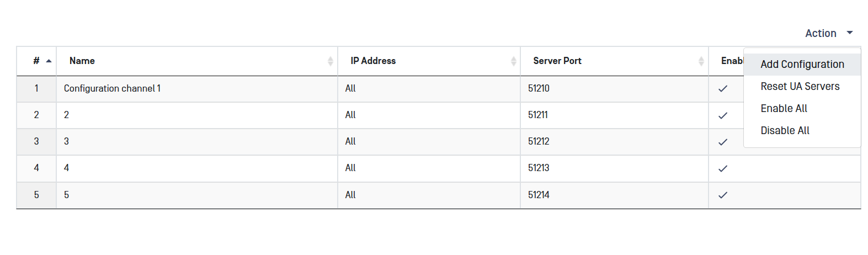Click the Server Port column header
The width and height of the screenshot is (868, 255).
click(x=557, y=61)
